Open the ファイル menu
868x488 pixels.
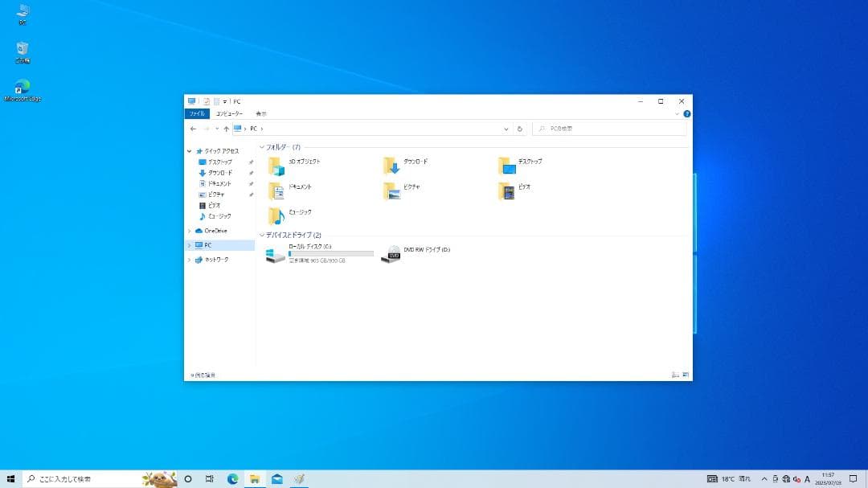pyautogui.click(x=197, y=113)
